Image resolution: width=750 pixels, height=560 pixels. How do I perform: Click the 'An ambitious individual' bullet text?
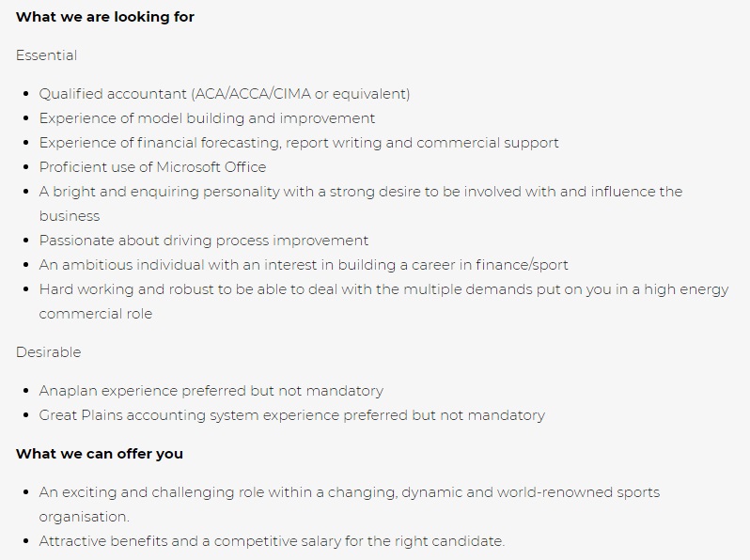point(304,264)
